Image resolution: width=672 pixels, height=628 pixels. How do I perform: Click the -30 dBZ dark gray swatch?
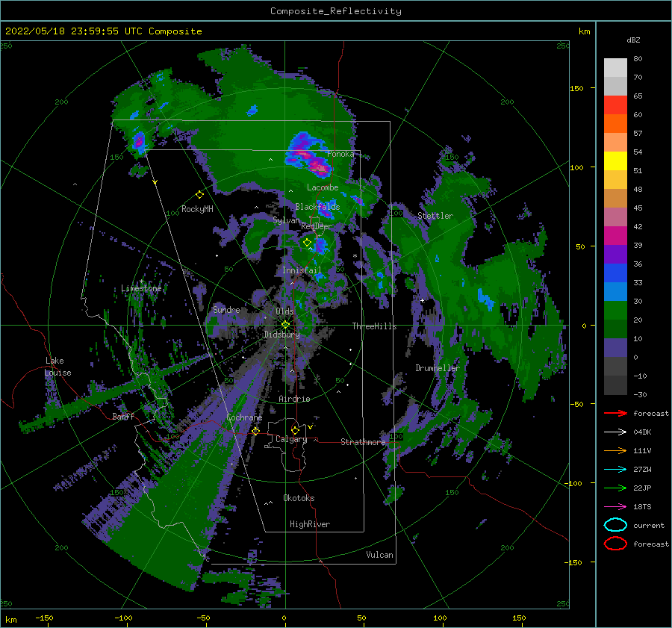(x=615, y=385)
